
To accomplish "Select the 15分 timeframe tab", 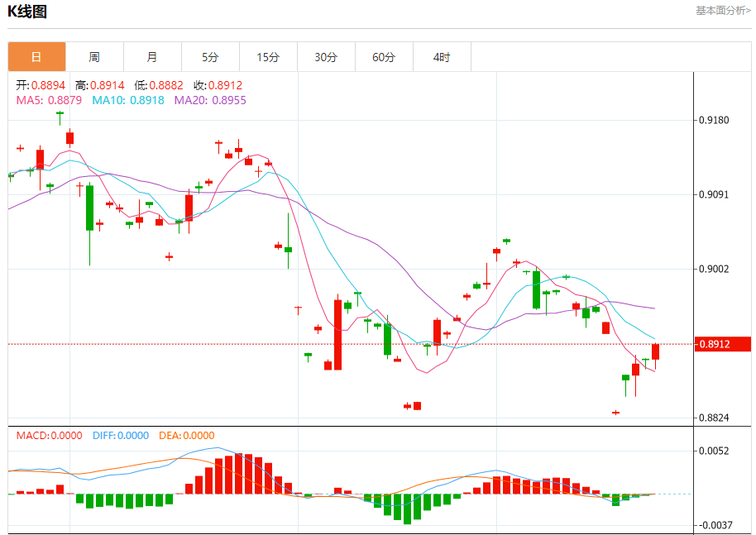I will tap(268, 57).
